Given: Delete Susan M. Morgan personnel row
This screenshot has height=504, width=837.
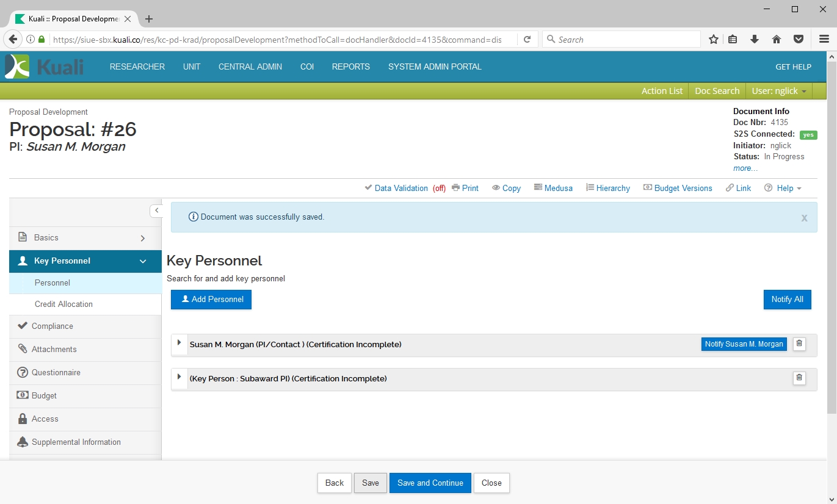Looking at the screenshot, I should coord(799,344).
